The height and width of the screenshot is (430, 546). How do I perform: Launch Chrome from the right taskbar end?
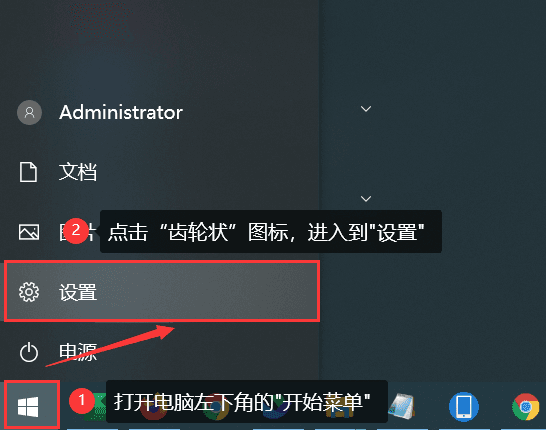point(525,406)
